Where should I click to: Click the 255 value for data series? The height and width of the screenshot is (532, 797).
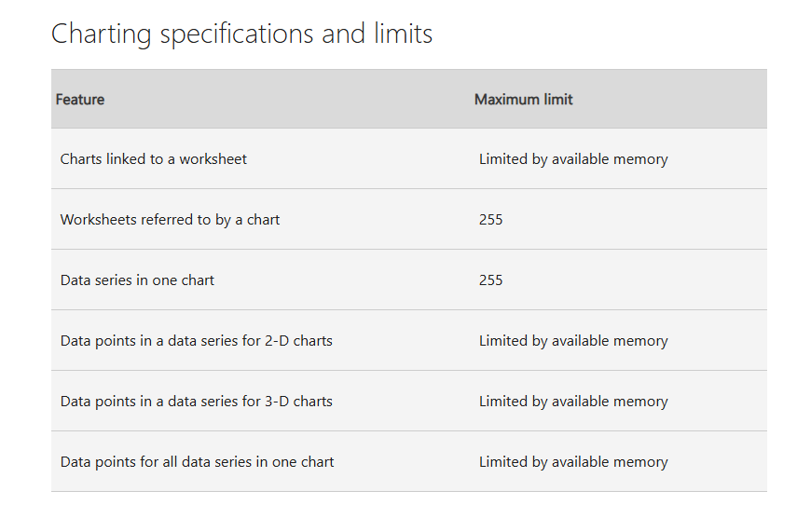coord(490,280)
